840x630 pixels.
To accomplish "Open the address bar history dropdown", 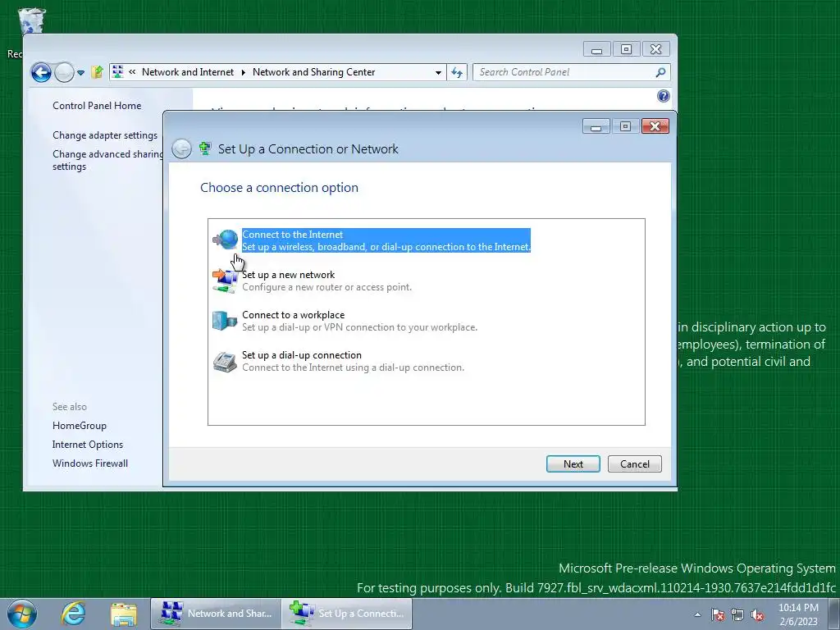I will tap(438, 72).
